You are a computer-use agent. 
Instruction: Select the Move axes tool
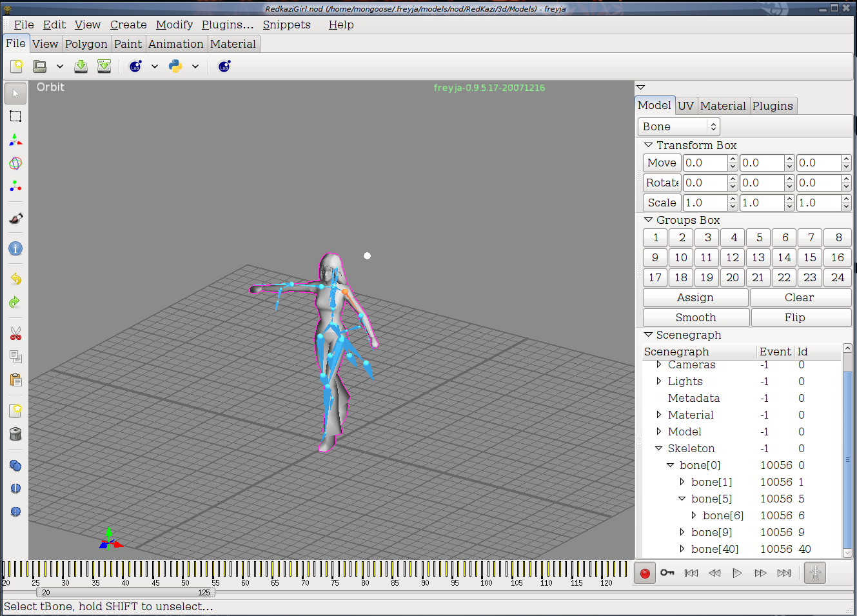point(15,139)
